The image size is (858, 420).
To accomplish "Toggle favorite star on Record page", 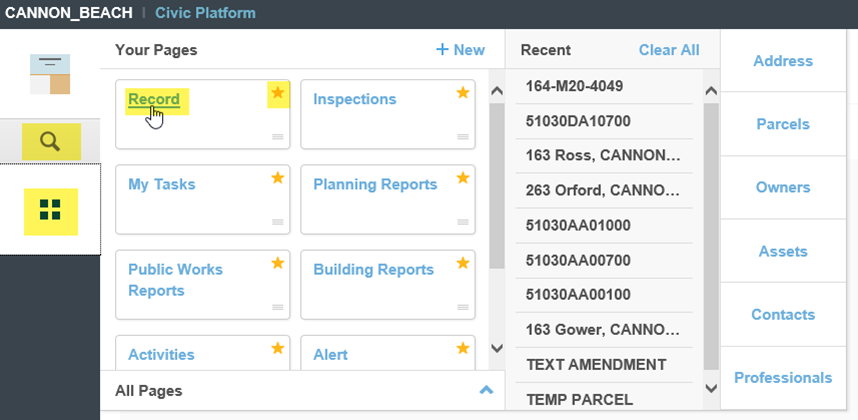I will pos(278,93).
